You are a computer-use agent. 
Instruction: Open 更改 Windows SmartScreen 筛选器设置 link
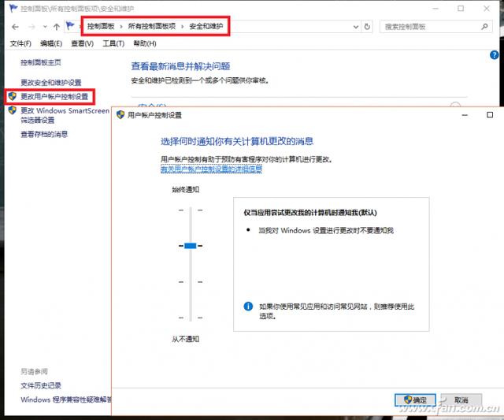pyautogui.click(x=65, y=115)
